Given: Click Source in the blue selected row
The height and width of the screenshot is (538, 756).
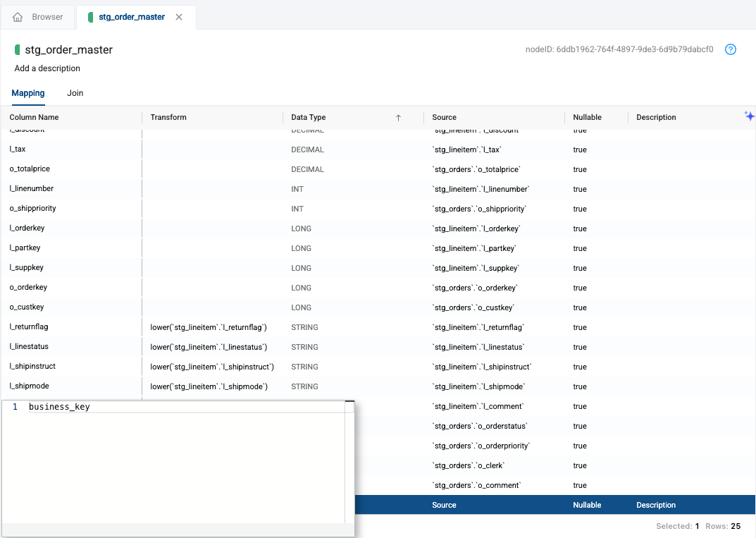Looking at the screenshot, I should [444, 505].
